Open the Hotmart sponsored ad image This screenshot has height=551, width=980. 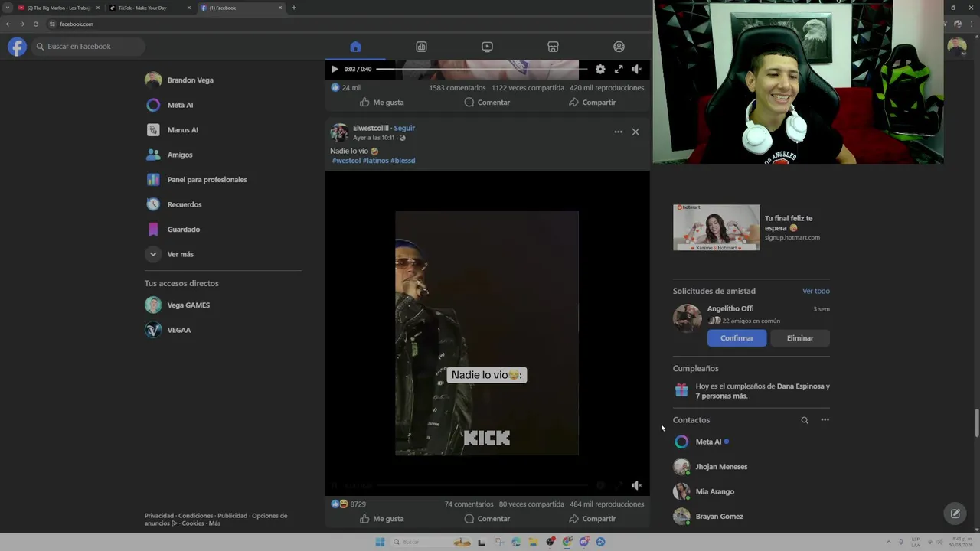[717, 227]
